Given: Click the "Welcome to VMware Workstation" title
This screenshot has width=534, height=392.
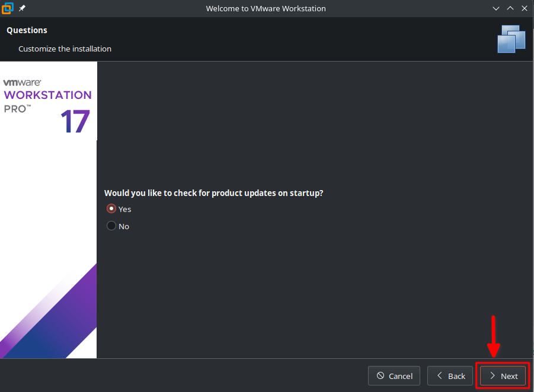Looking at the screenshot, I should click(x=266, y=8).
